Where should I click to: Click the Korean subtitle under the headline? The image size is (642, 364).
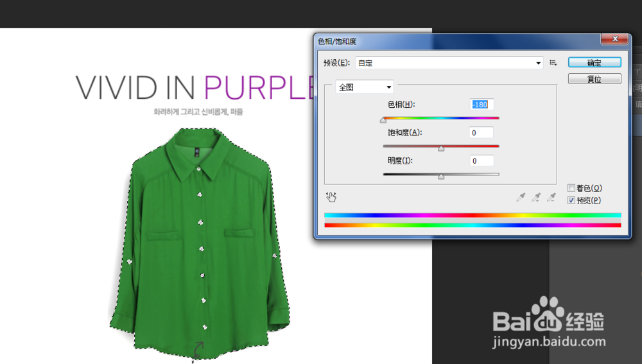[198, 112]
